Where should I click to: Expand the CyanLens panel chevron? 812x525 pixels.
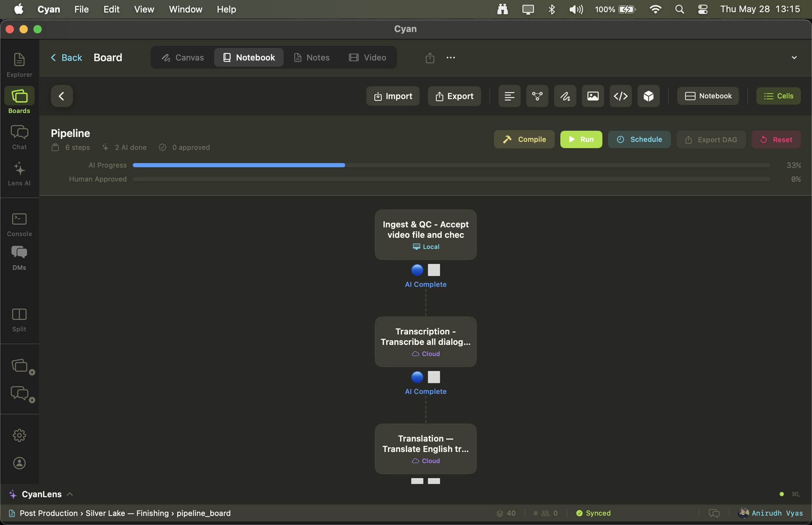point(70,494)
